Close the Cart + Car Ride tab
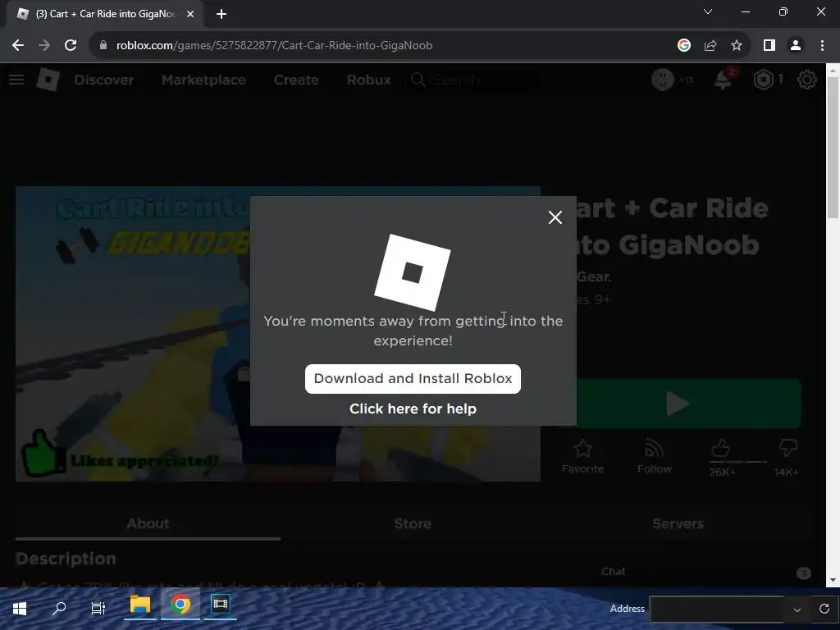 190,14
